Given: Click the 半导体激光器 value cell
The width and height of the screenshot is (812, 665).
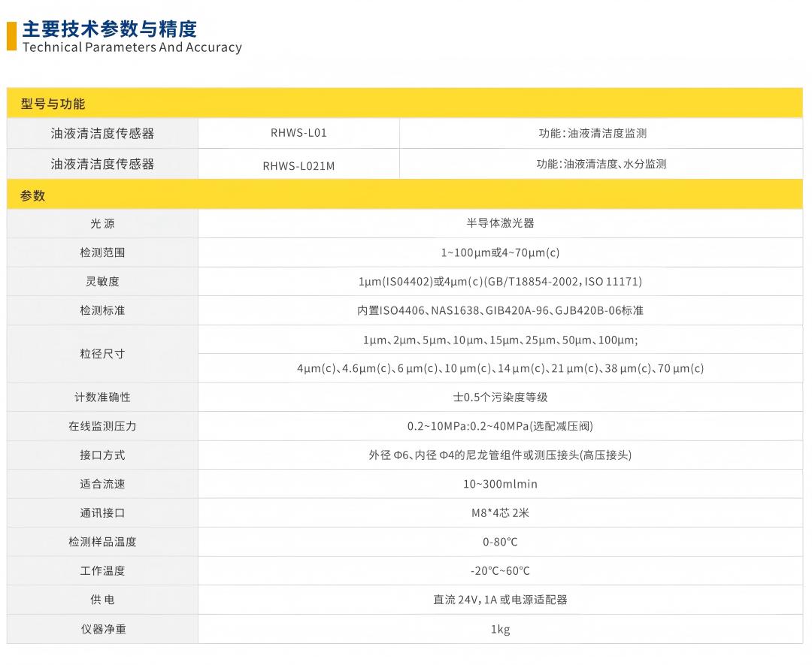Looking at the screenshot, I should point(500,223).
